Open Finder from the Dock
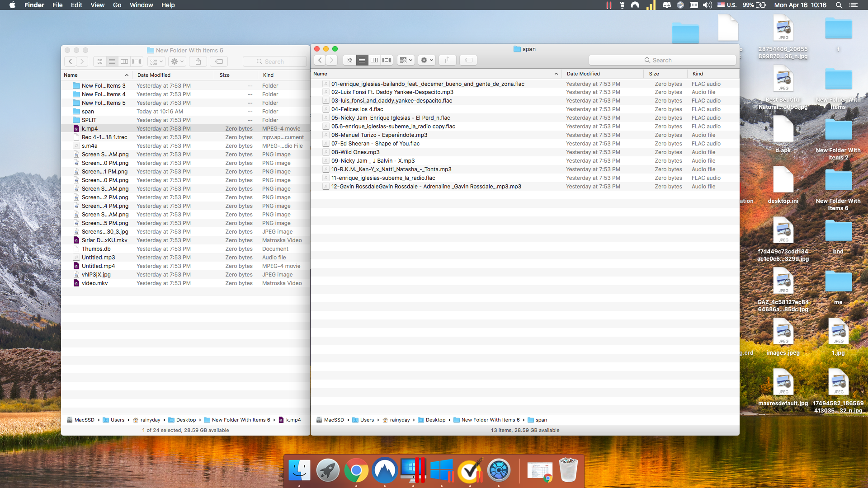The height and width of the screenshot is (488, 868). [x=299, y=471]
